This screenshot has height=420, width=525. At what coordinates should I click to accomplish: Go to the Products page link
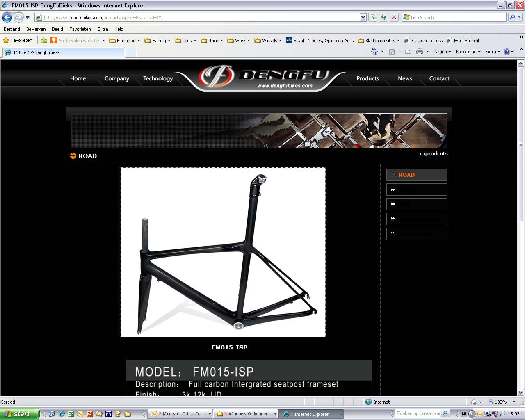[x=367, y=78]
